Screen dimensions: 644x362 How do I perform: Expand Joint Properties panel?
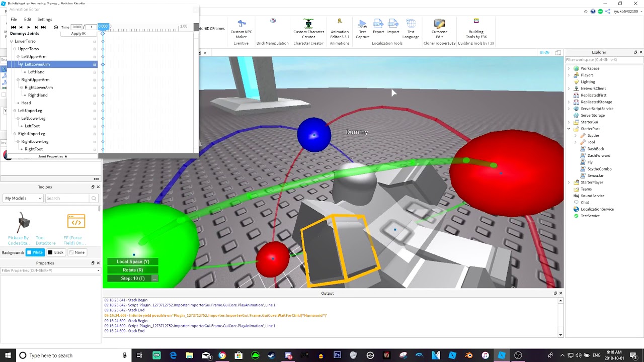click(x=53, y=156)
